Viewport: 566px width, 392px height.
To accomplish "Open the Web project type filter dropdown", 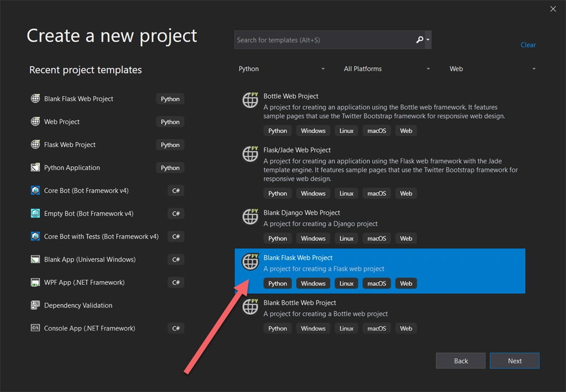I will click(x=492, y=69).
